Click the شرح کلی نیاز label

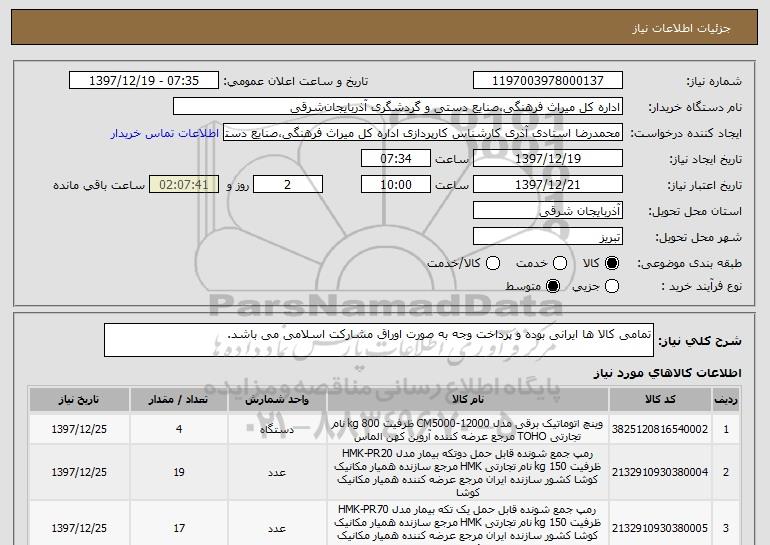tap(700, 341)
